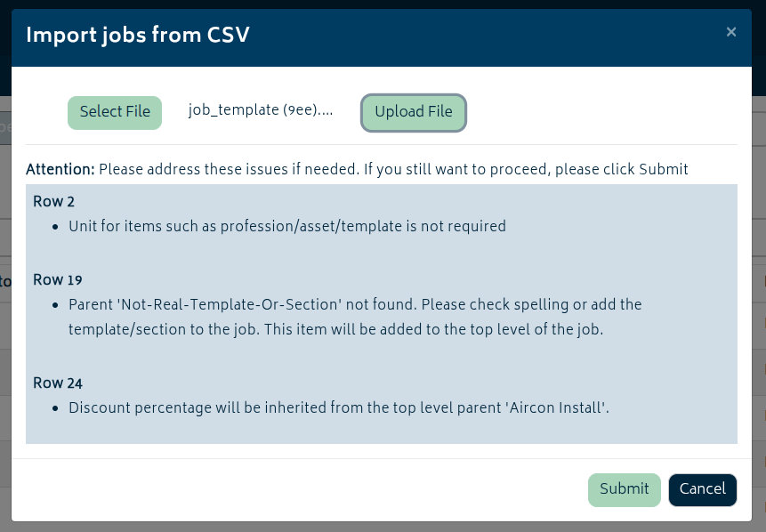Click the bullet point under Row 2
Viewport: 766px width, 532px height.
pyautogui.click(x=55, y=227)
